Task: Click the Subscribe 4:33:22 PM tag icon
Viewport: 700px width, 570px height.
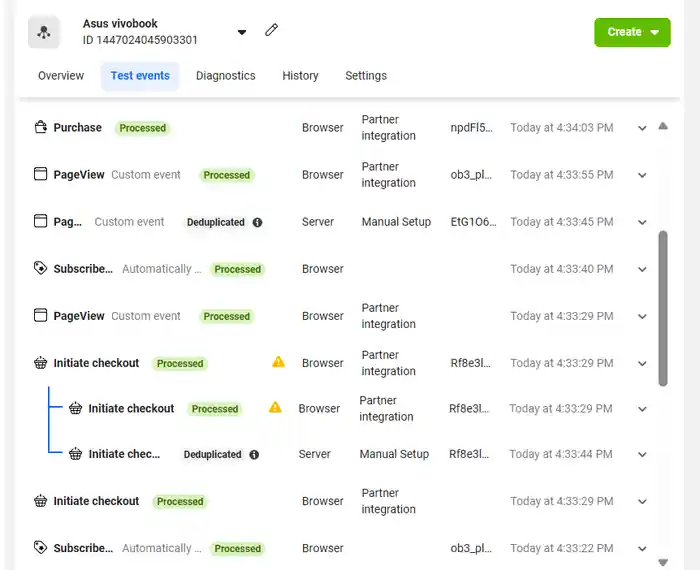Action: (x=41, y=547)
